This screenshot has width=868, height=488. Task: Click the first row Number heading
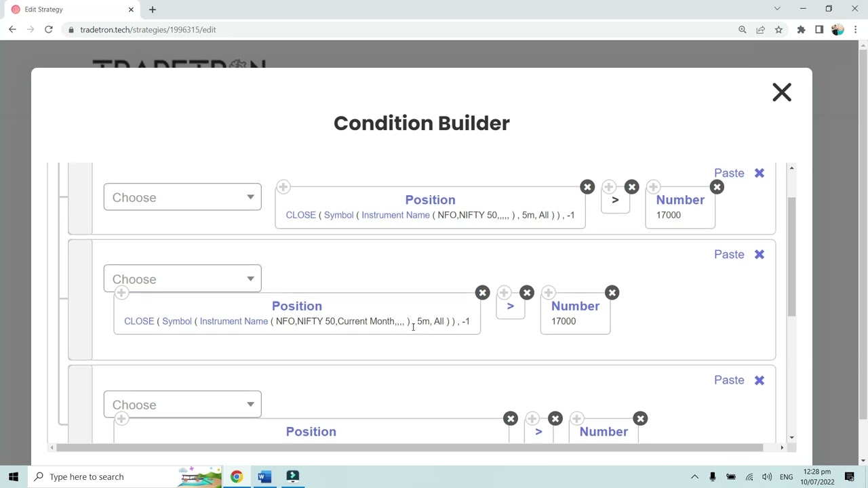680,200
